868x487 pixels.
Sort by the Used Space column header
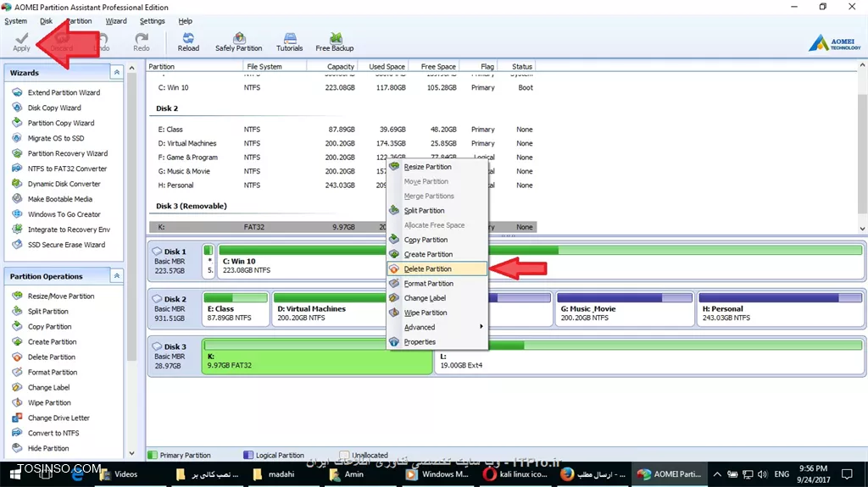tap(384, 66)
